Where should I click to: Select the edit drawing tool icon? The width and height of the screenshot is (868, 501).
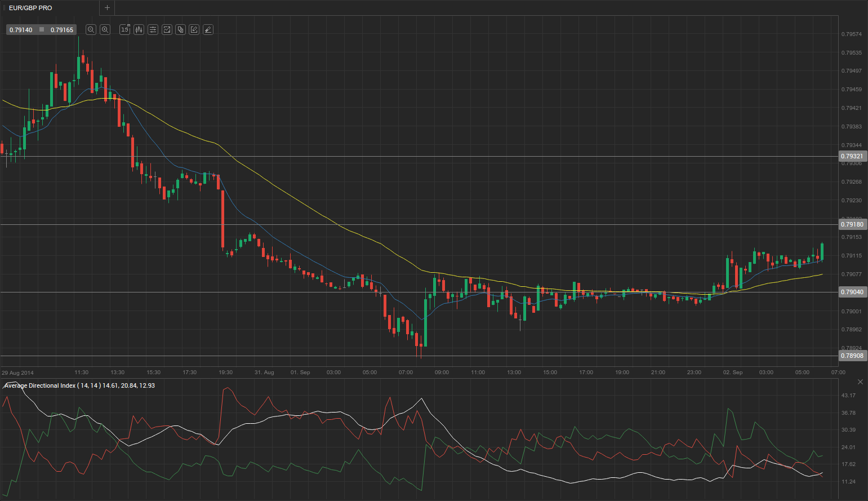(x=194, y=30)
